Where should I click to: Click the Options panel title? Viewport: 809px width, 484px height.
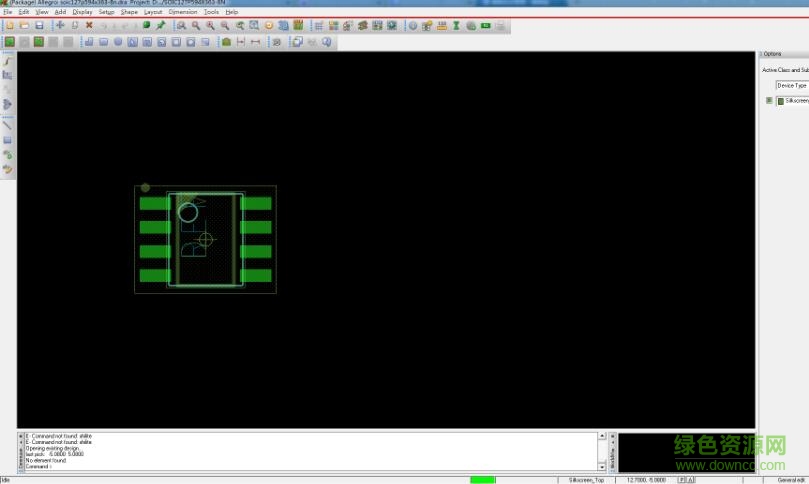pos(772,54)
